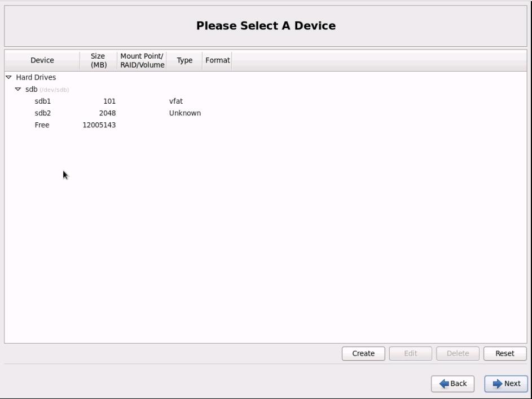532x399 pixels.
Task: Select the sdb1 partition row
Action: pos(43,101)
